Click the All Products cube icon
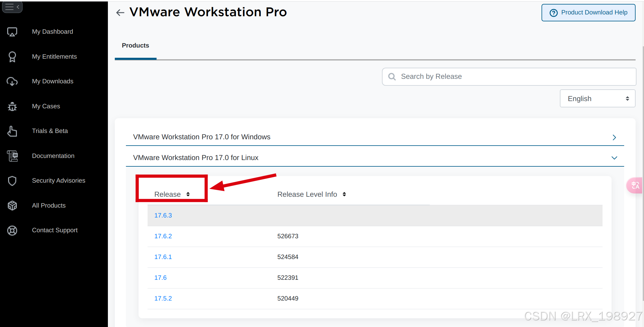This screenshot has height=327, width=644. 12,205
